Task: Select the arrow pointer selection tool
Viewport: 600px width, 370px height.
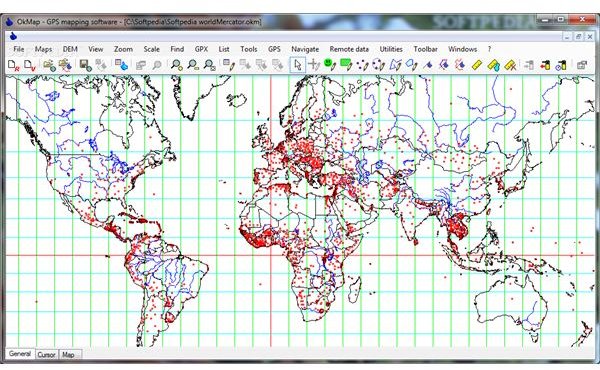Action: [x=298, y=65]
